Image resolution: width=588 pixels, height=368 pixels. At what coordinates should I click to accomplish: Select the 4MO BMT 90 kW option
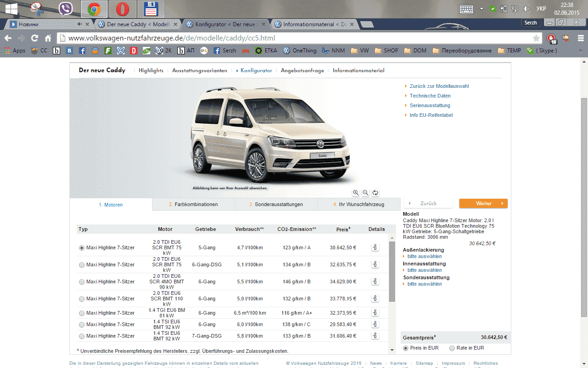pos(82,282)
